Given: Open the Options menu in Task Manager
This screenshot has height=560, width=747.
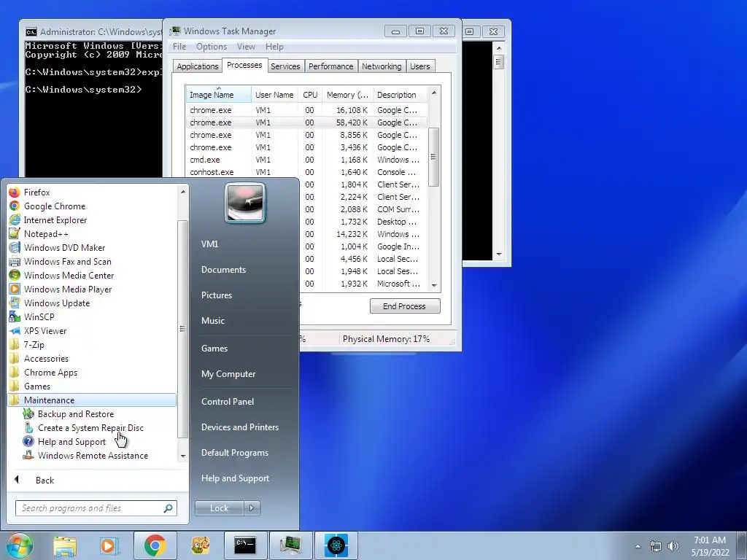Looking at the screenshot, I should [212, 47].
